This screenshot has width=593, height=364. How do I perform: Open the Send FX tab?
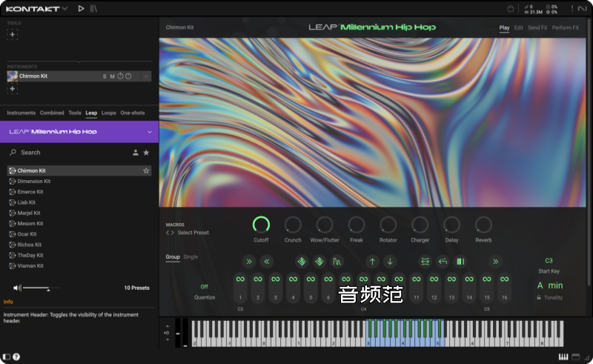point(537,27)
